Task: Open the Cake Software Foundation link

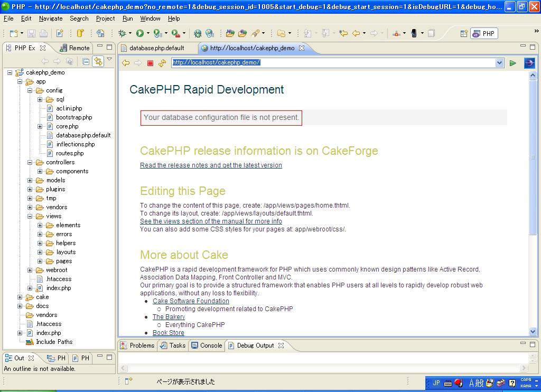Action: [x=191, y=301]
